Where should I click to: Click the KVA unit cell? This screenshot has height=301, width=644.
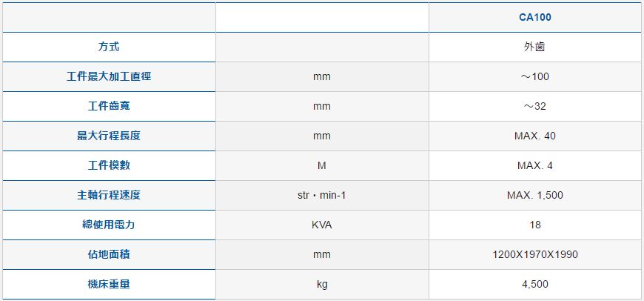(322, 225)
